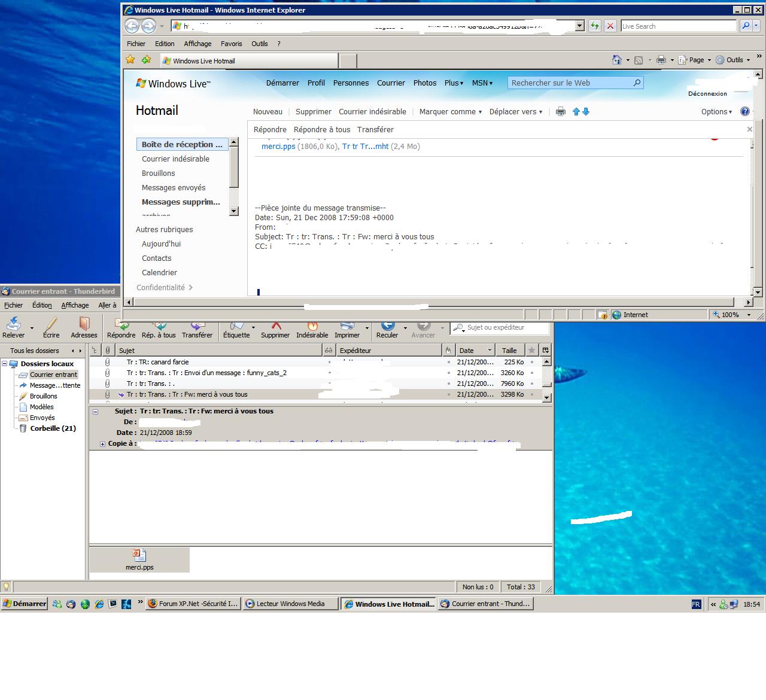This screenshot has width=766, height=700.
Task: Go forward in Internet Explorer
Action: click(148, 26)
